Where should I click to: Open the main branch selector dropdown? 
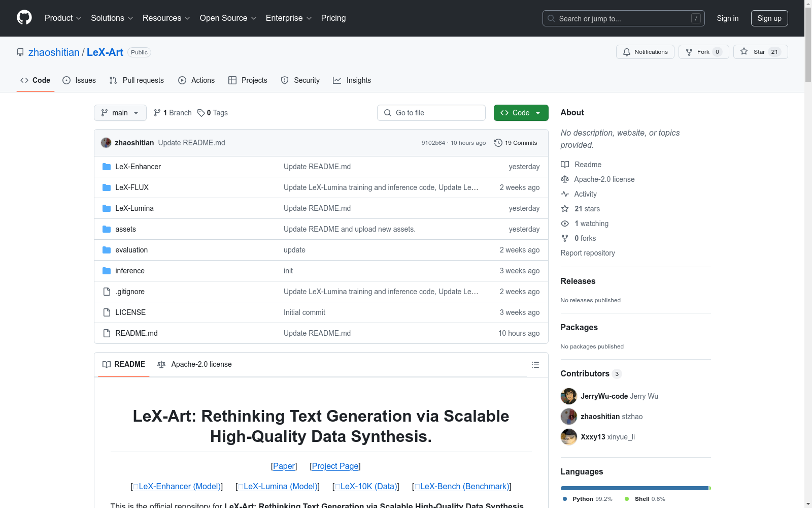(120, 113)
